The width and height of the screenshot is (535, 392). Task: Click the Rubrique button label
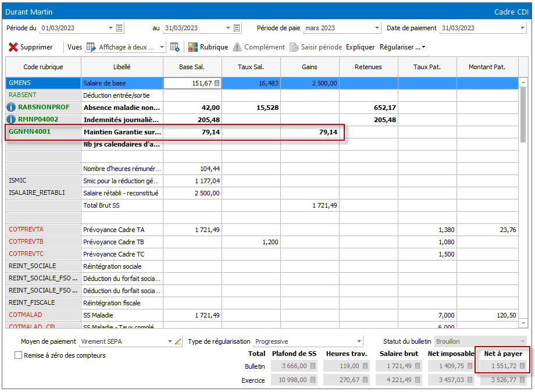tap(214, 47)
